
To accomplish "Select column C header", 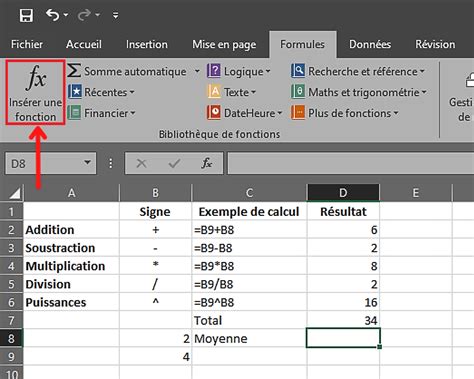I will 249,193.
